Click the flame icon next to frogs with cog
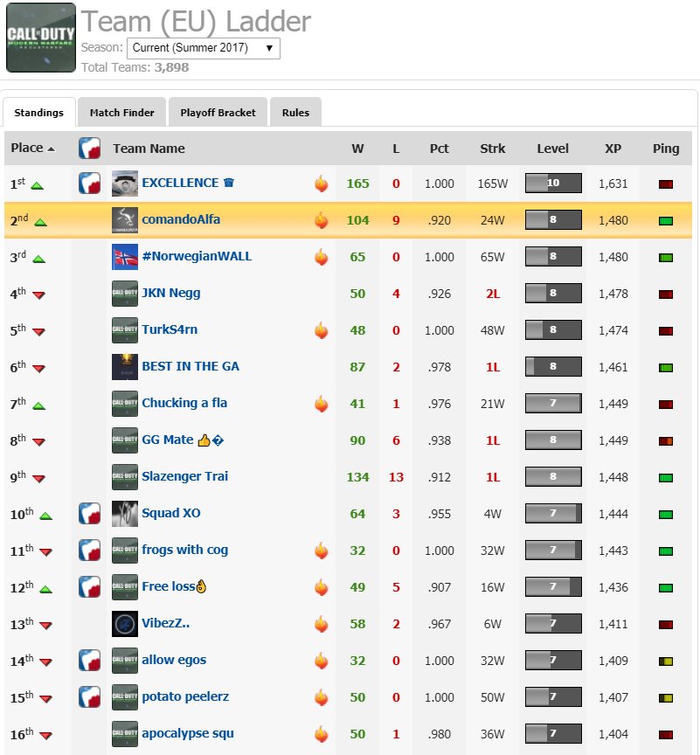The width and height of the screenshot is (700, 755). point(322,551)
